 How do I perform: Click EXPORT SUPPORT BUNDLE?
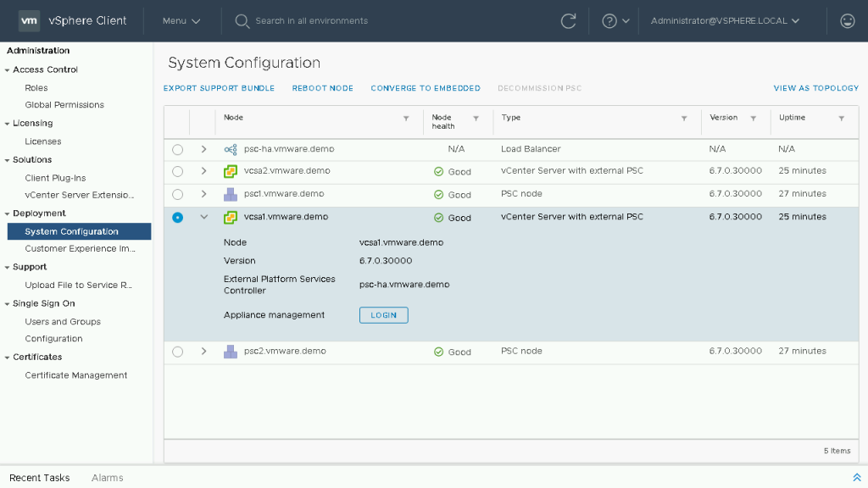(219, 88)
